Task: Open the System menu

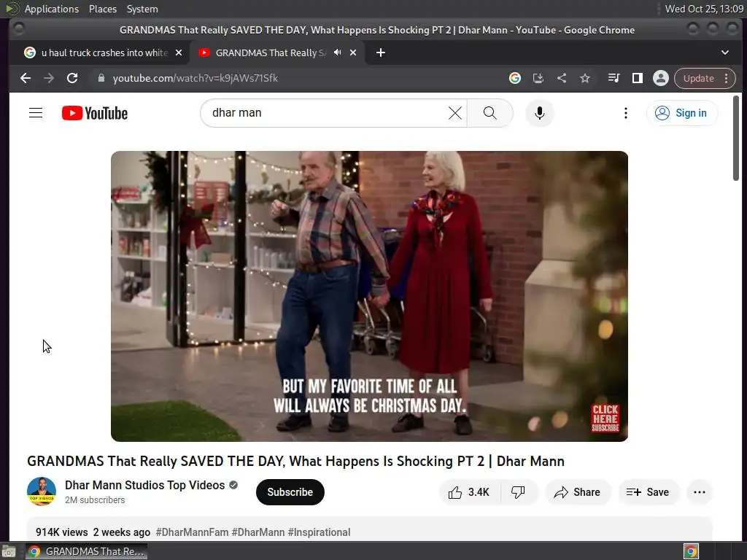Action: 142,9
